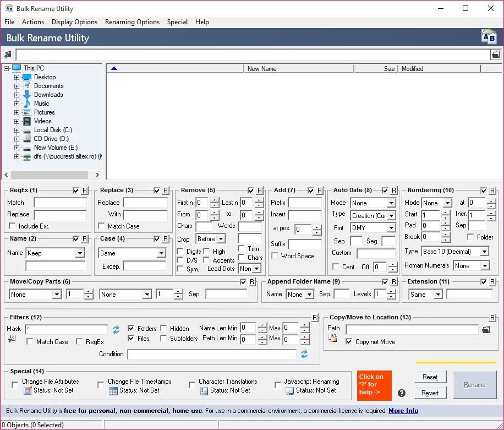Open the Crop Before dropdown
Image resolution: width=504 pixels, height=430 pixels.
221,238
